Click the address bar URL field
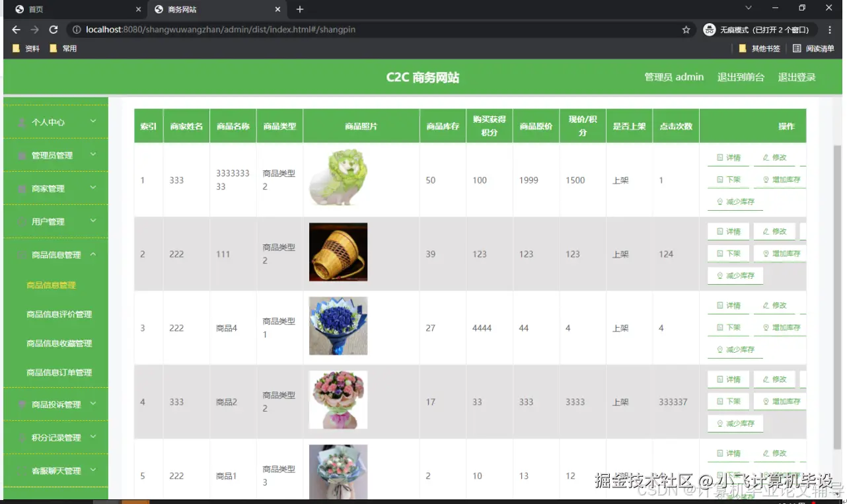847x504 pixels. click(x=380, y=30)
